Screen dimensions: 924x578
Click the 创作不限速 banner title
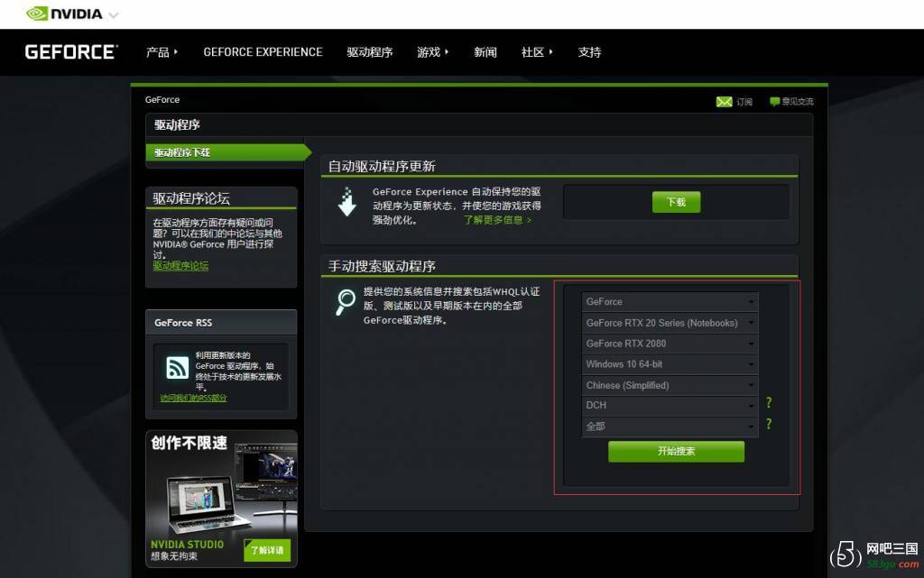[189, 443]
